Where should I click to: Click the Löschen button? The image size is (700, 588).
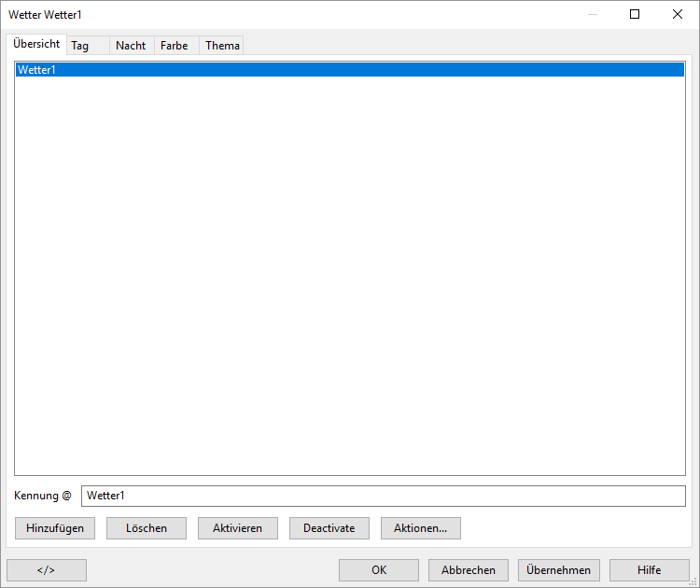(x=147, y=528)
